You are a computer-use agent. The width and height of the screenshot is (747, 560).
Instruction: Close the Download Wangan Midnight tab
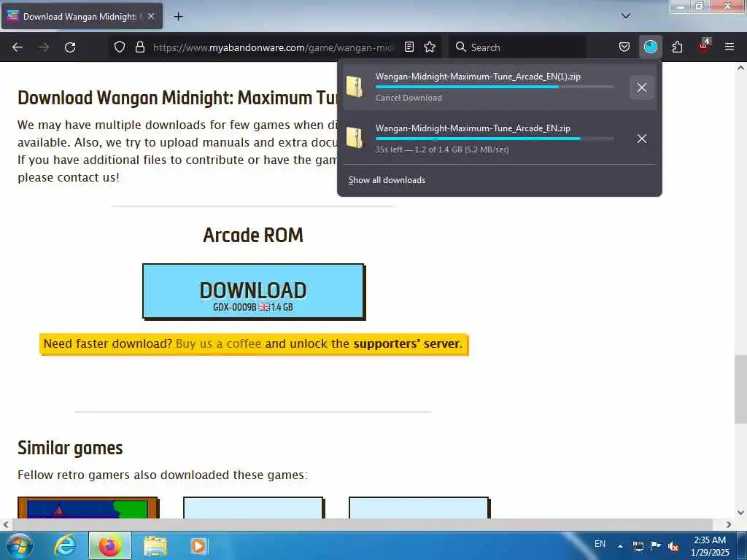tap(151, 16)
